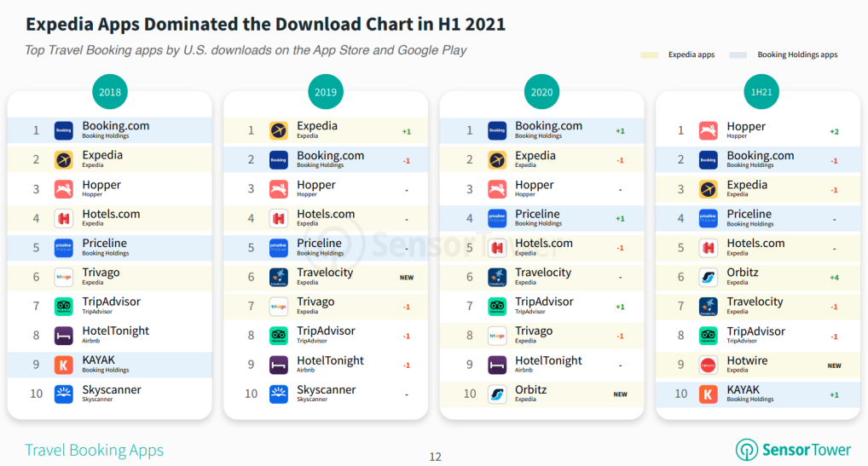Click the Travelocity icon in the 1H21 list
The image size is (868, 466).
coord(708,306)
